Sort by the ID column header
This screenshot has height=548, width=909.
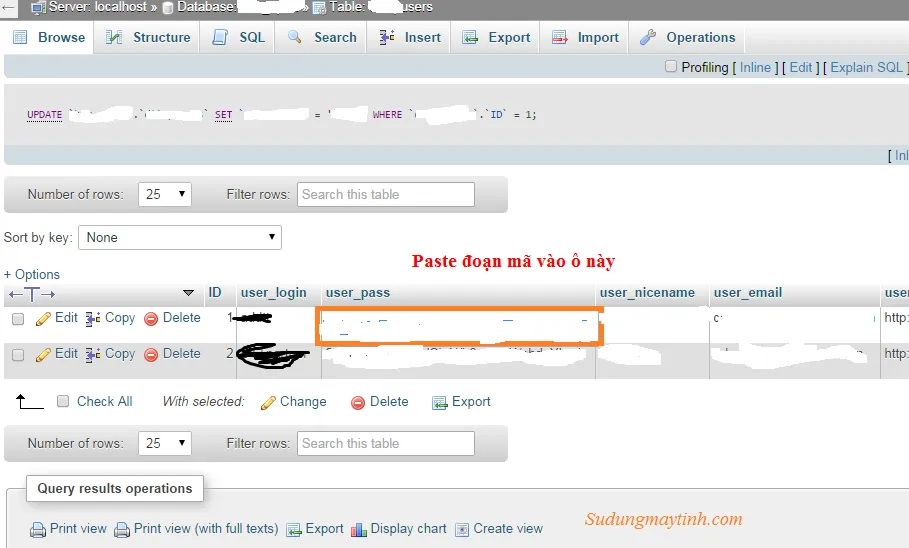click(215, 292)
